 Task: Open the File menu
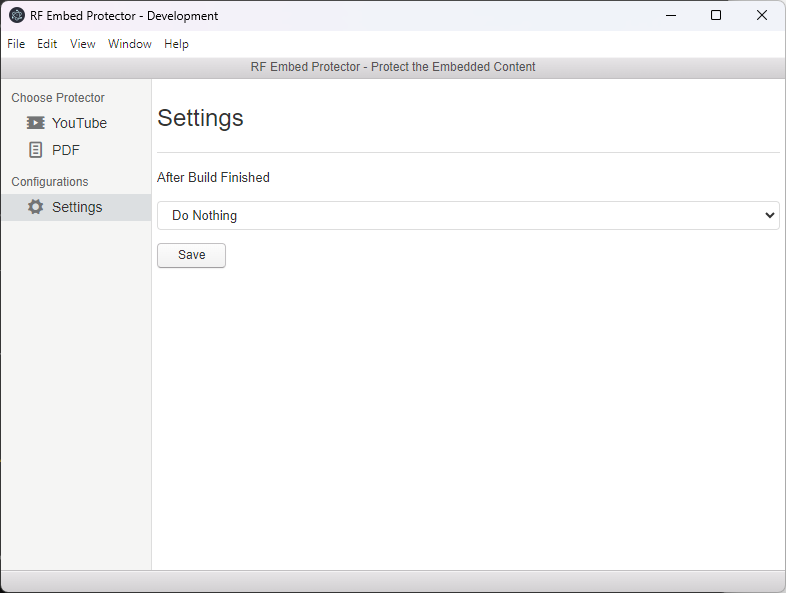(16, 44)
